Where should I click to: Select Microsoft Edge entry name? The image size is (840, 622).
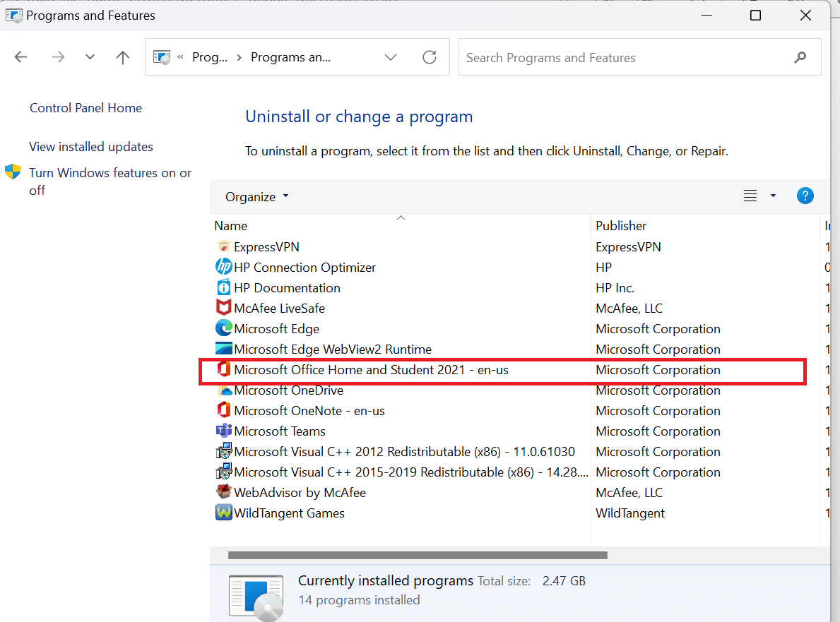[x=276, y=329]
